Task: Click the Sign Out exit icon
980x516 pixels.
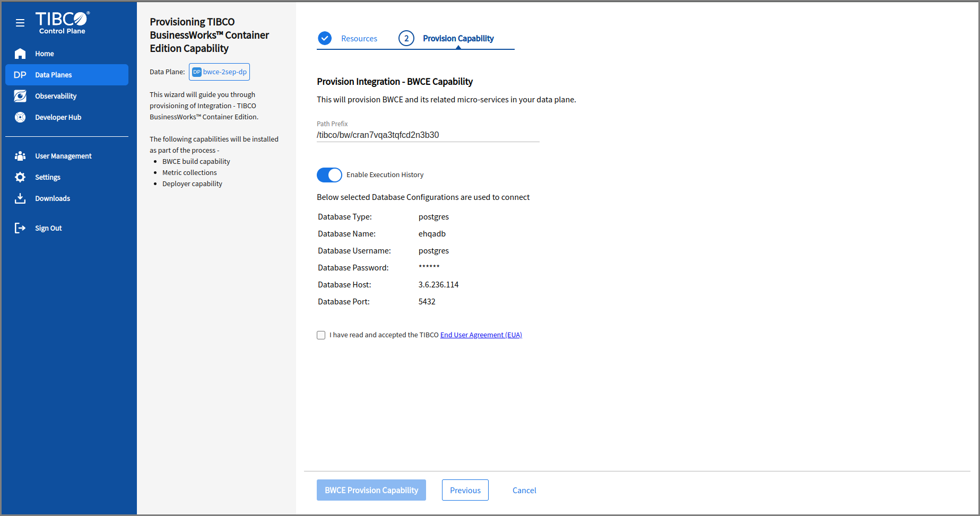Action: (20, 228)
